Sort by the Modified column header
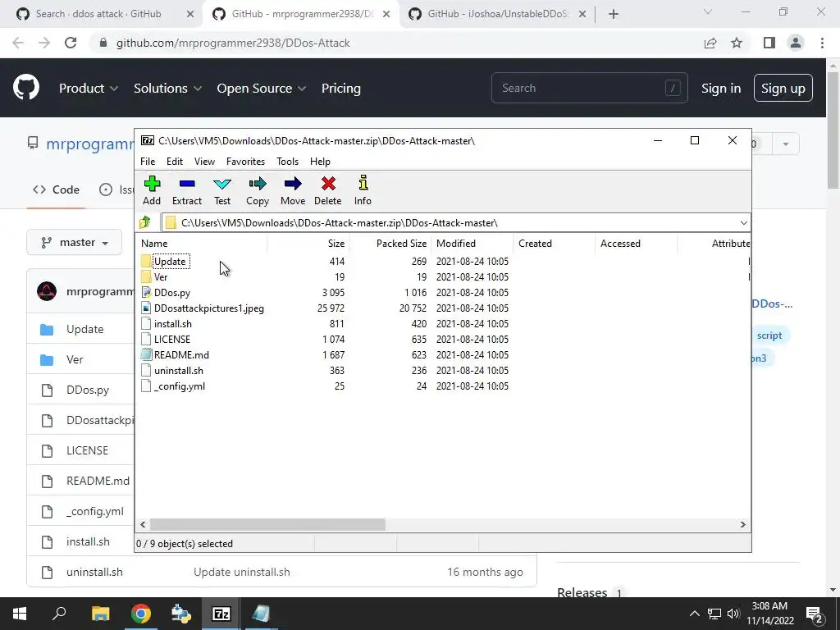This screenshot has width=840, height=630. click(472, 243)
